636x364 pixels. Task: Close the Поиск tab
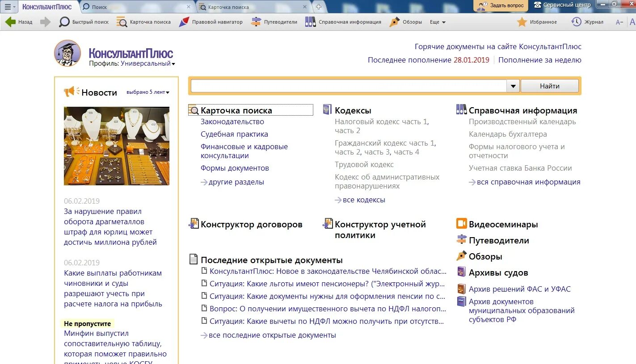click(x=188, y=7)
